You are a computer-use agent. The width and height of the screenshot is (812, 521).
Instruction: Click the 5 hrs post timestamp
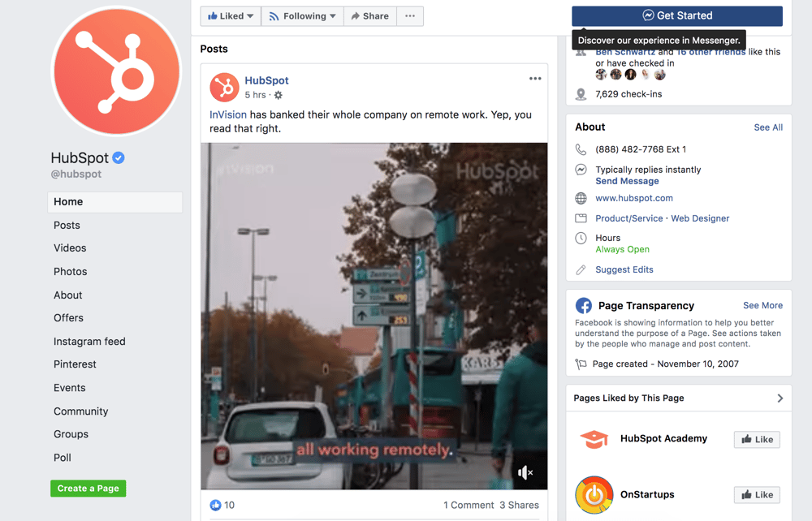tap(255, 95)
